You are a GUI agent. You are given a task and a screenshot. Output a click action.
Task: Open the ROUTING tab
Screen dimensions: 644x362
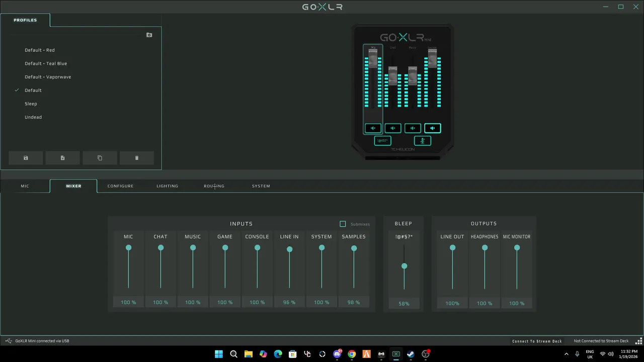[x=214, y=186]
